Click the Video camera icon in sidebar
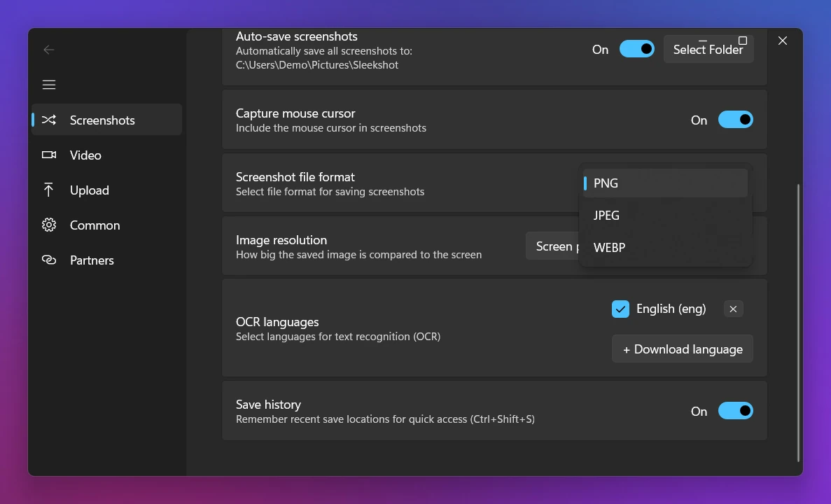 pos(49,155)
